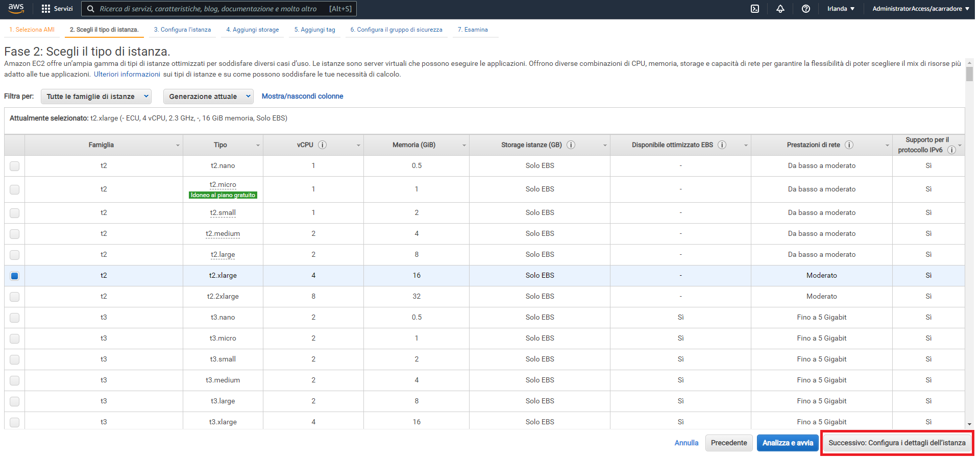Click the t2.micro type link
Screen dimensions: 980x458
click(x=223, y=184)
